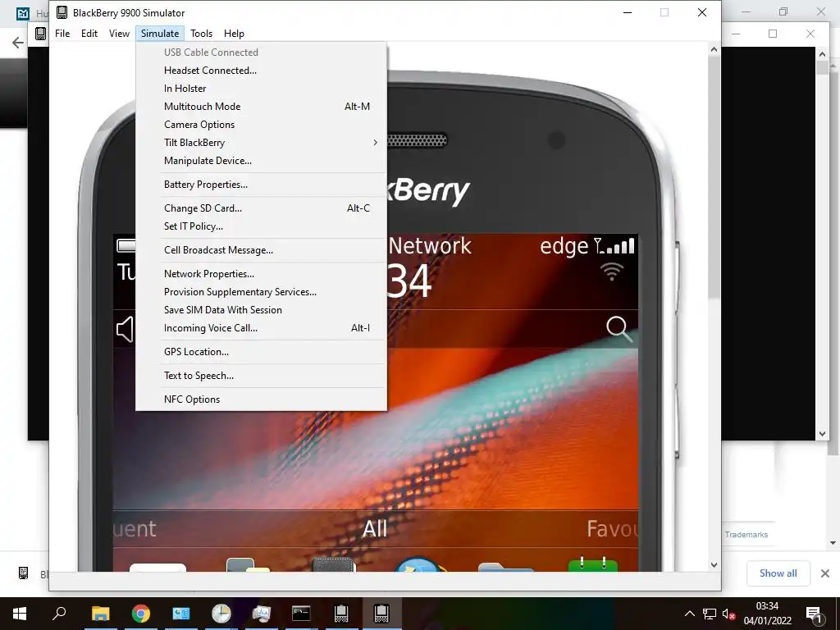Tap the green calendar app icon

(593, 564)
